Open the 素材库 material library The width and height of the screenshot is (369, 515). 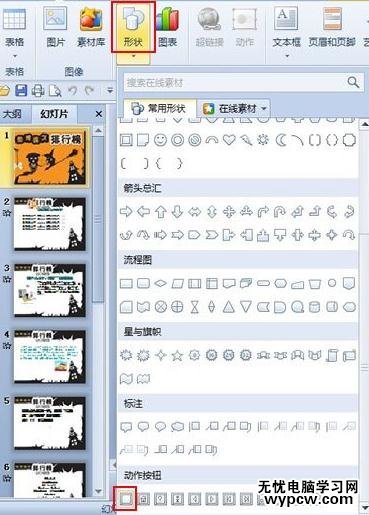click(x=91, y=27)
